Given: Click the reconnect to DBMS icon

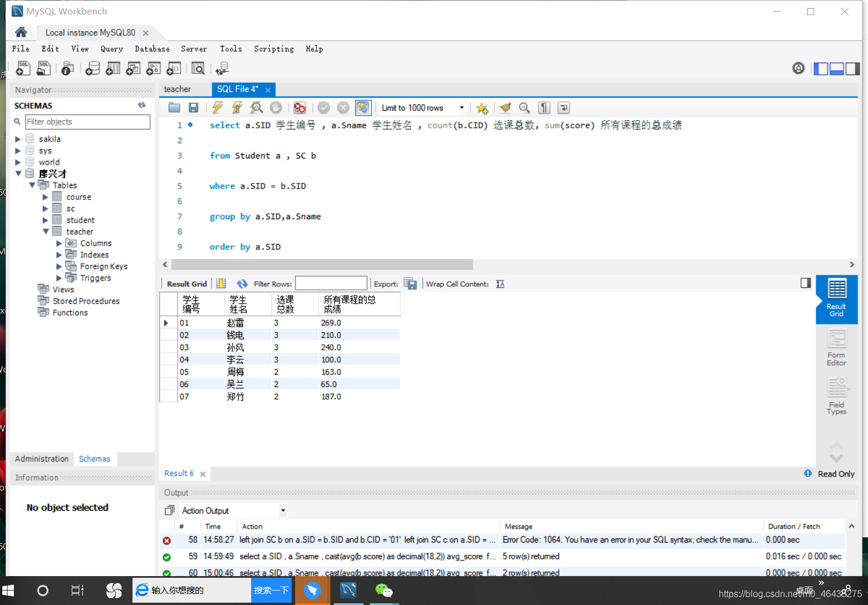Looking at the screenshot, I should tap(222, 68).
